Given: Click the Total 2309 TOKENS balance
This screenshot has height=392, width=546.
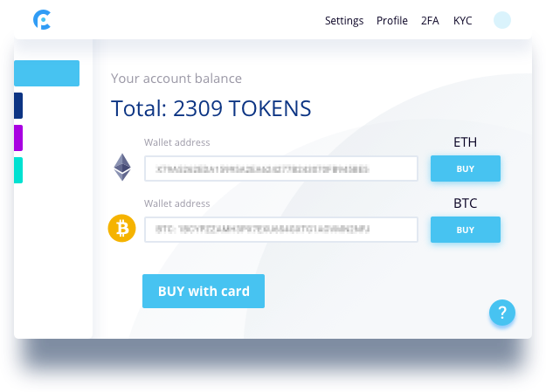Looking at the screenshot, I should pos(211,108).
